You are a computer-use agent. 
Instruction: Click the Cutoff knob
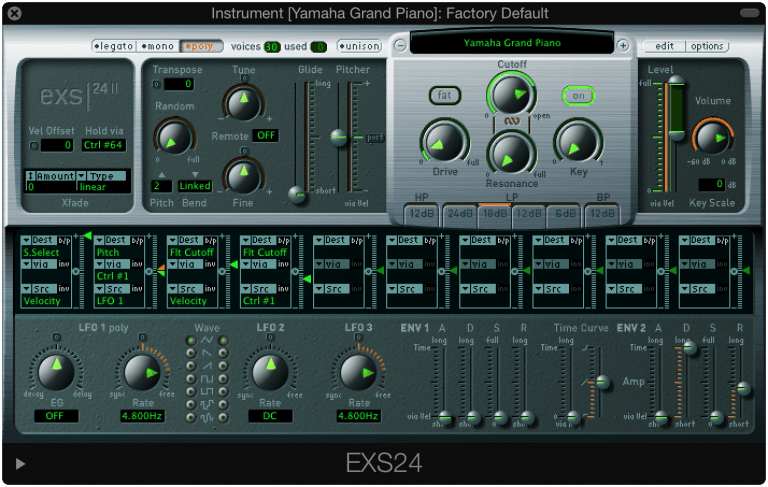[x=511, y=94]
